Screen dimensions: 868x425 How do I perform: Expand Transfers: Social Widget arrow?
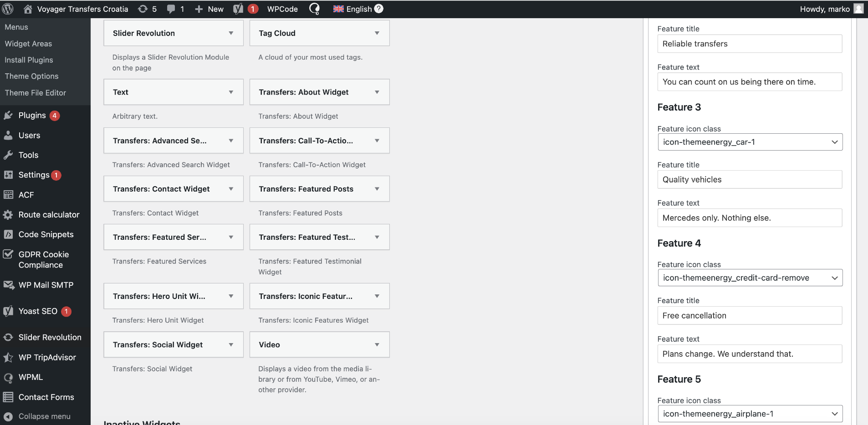pos(231,344)
